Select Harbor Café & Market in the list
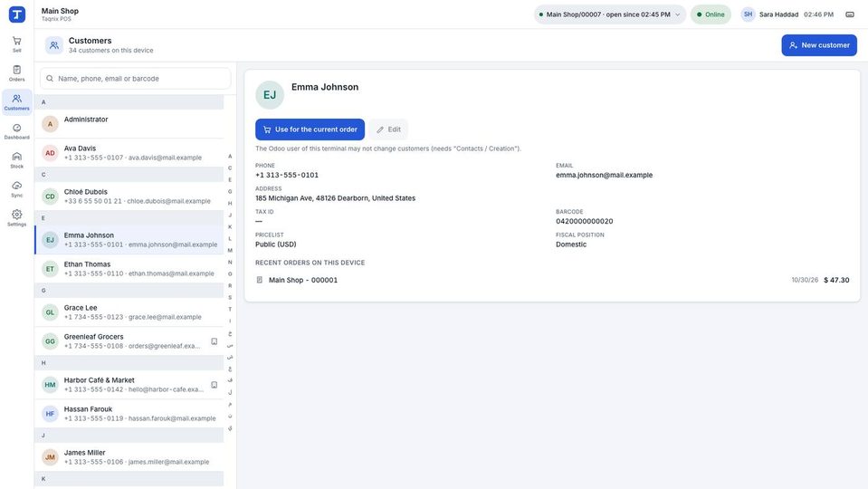Viewport: 868px width, 489px height. tap(129, 384)
